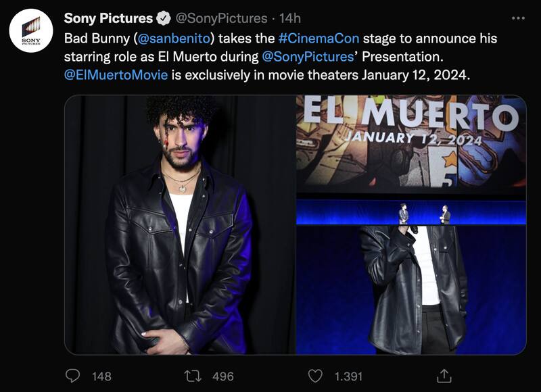Viewport: 541px width, 392px height.
Task: Click the 1.391 likes count
Action: coord(348,376)
